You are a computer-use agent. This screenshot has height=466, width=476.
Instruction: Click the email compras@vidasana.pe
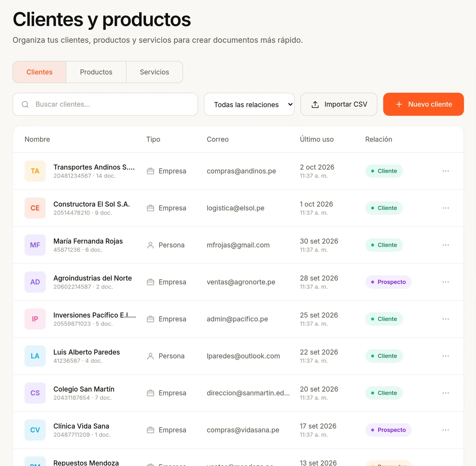tap(243, 430)
